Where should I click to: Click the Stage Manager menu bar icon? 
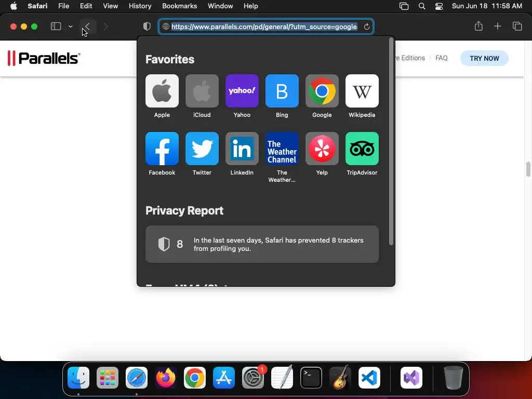pos(404,6)
